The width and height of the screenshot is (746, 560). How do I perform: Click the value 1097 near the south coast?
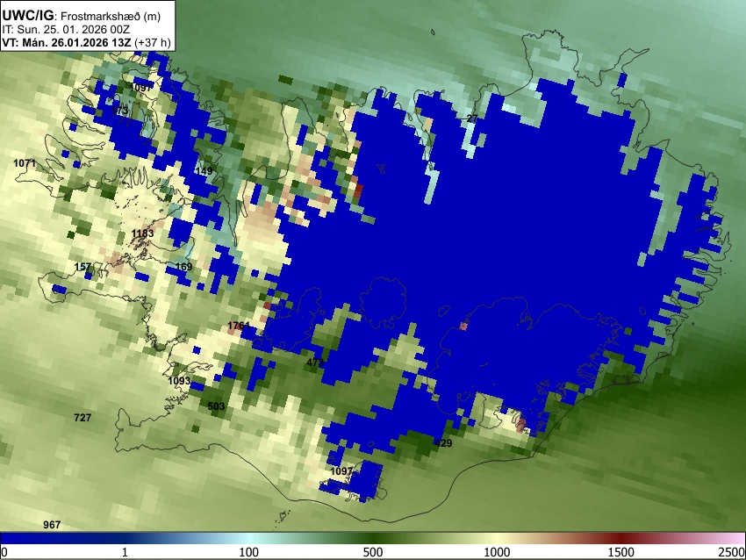pyautogui.click(x=341, y=471)
